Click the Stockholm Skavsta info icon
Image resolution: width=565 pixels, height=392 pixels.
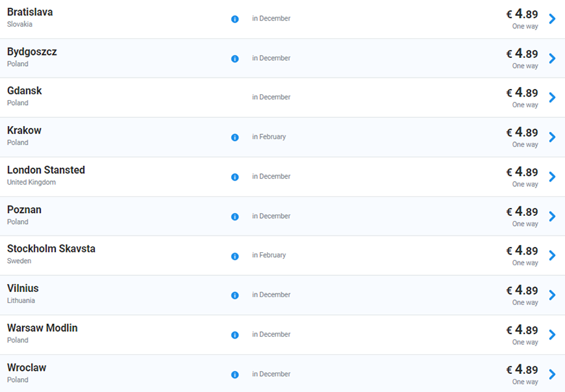tap(235, 256)
